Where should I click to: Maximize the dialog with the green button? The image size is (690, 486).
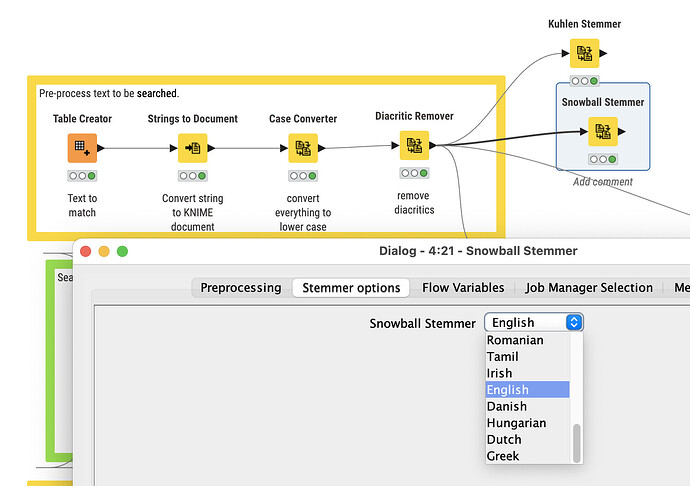coord(122,251)
